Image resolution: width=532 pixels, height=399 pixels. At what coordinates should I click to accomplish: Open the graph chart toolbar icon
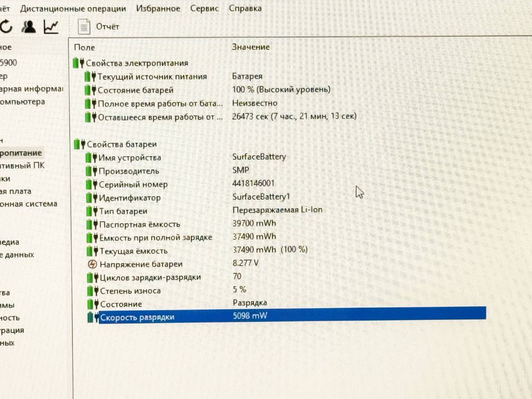click(x=51, y=27)
